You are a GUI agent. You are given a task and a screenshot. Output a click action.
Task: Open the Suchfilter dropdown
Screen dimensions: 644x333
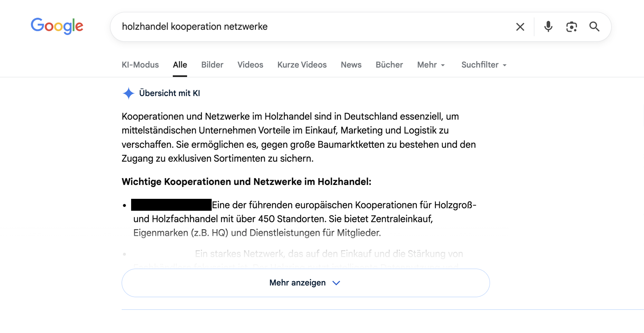[x=484, y=65]
